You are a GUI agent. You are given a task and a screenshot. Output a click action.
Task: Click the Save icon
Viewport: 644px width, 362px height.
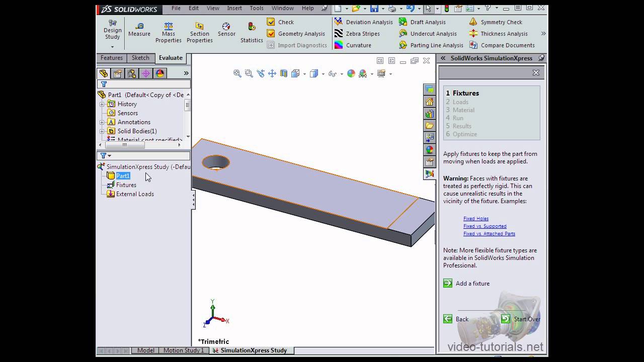click(374, 9)
